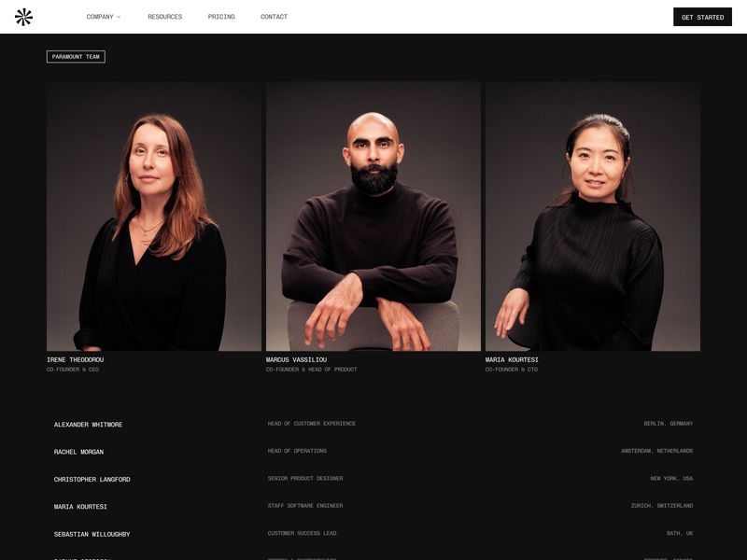Select Sebastian Willoughby in the team list
The height and width of the screenshot is (560, 747).
click(92, 534)
